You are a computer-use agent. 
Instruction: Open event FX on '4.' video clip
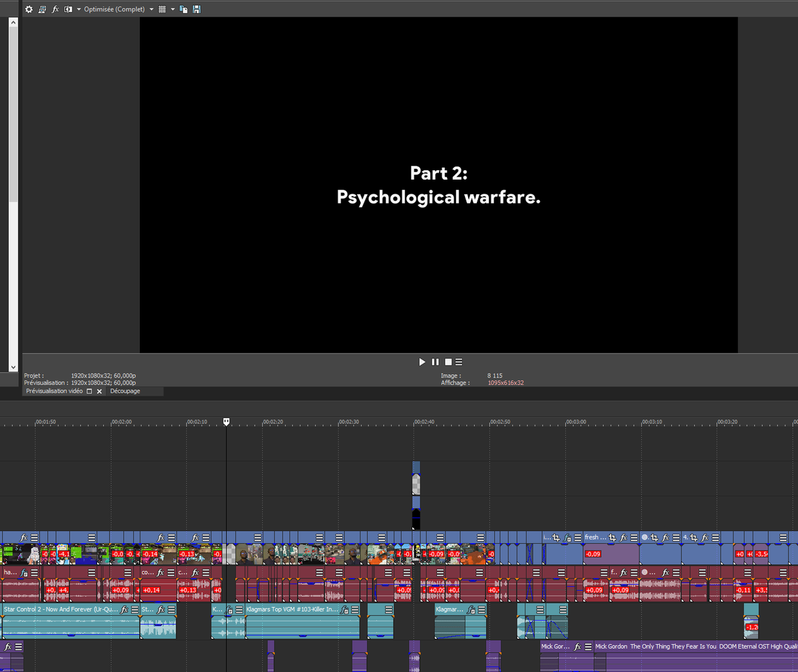click(706, 538)
